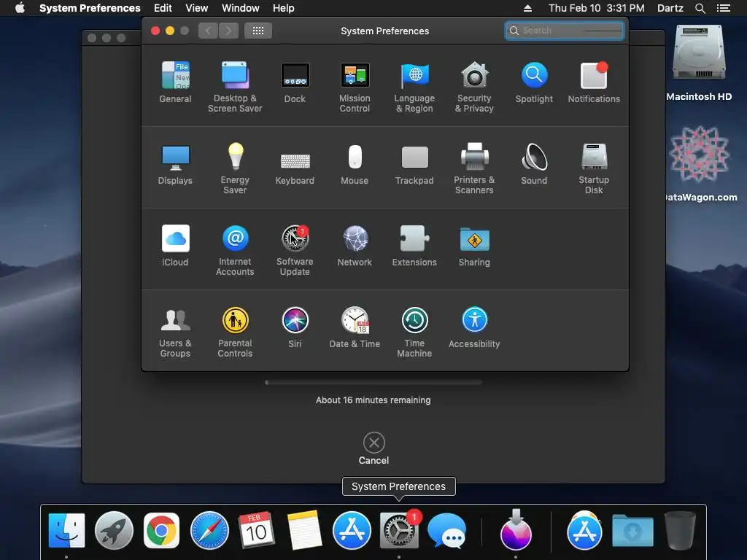
Task: Open the General preference pane
Action: click(175, 82)
